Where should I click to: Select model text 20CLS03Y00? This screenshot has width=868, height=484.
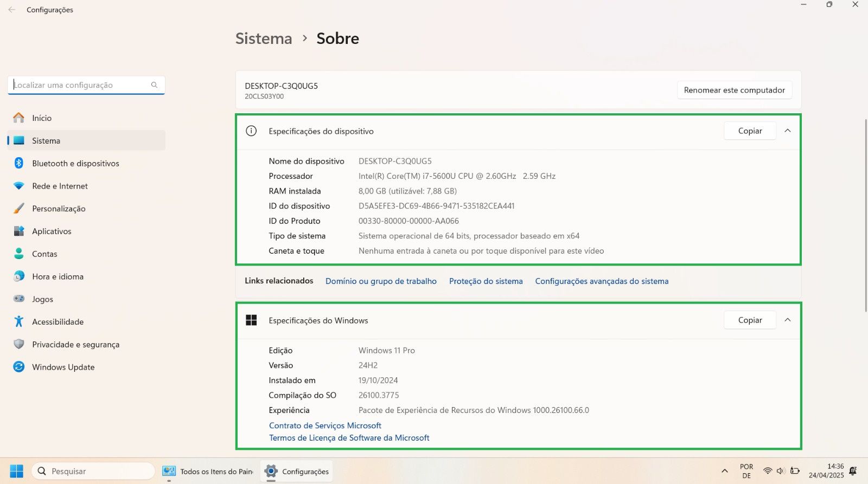click(264, 96)
